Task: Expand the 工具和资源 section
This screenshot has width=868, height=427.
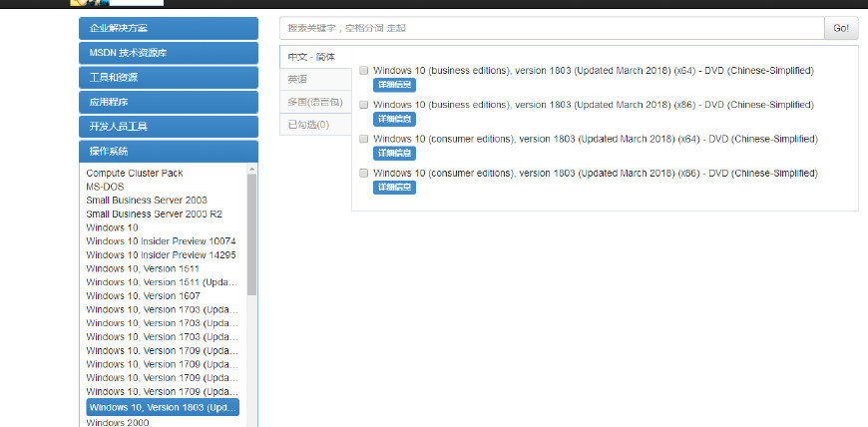Action: coord(169,78)
